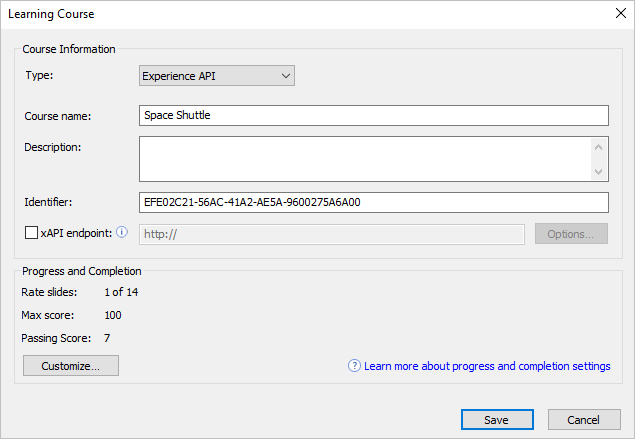Image resolution: width=635 pixels, height=439 pixels.
Task: Click the grayed Options... button
Action: [571, 234]
